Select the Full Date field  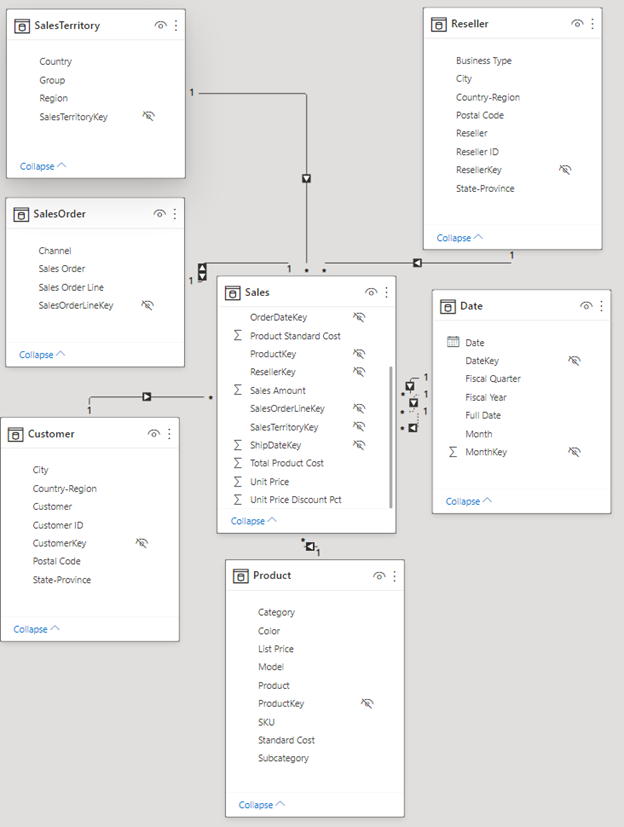483,416
